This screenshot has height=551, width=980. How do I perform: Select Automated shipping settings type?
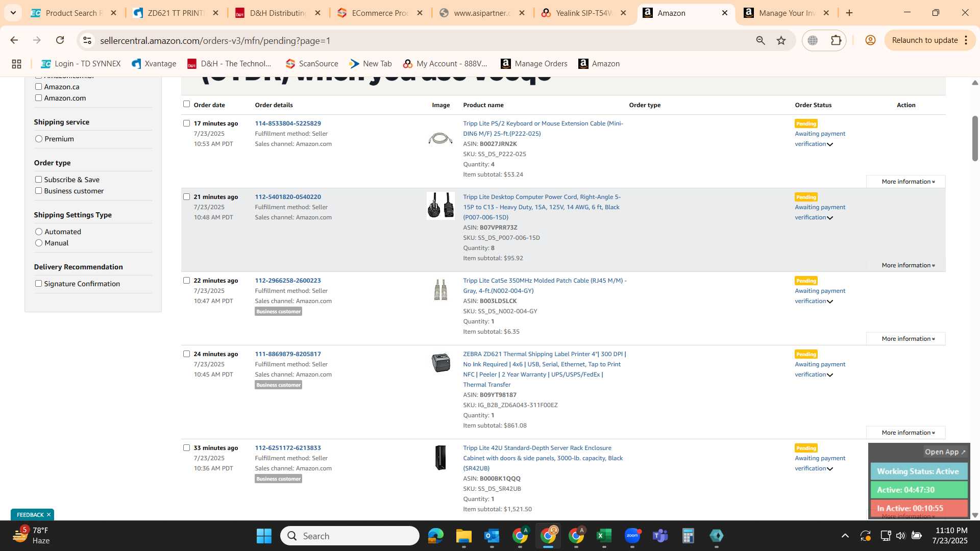tap(39, 232)
